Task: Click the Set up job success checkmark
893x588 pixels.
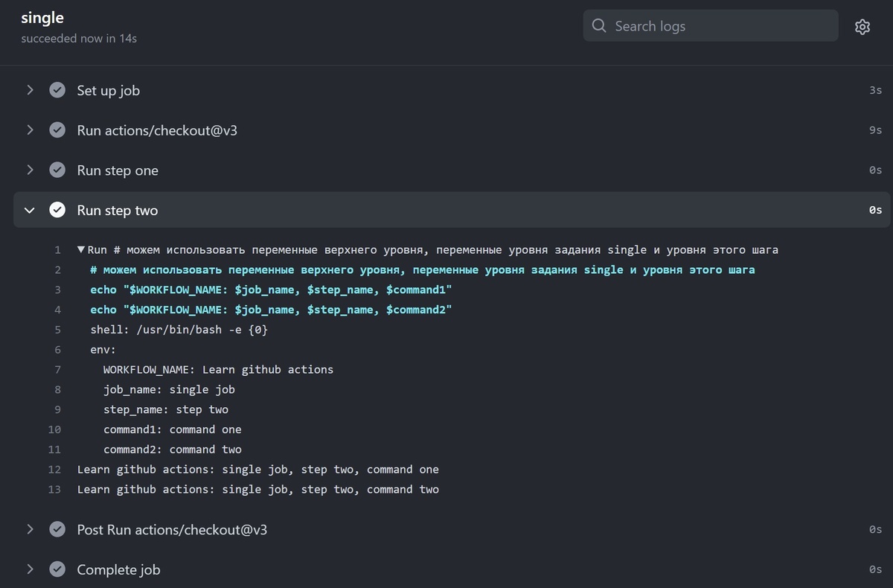Action: pyautogui.click(x=57, y=90)
